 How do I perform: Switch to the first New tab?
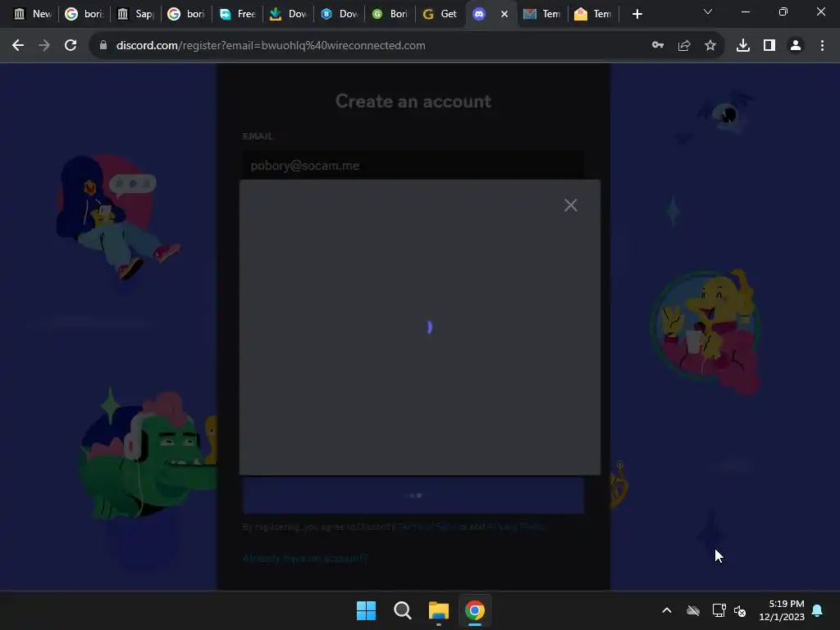[x=33, y=15]
